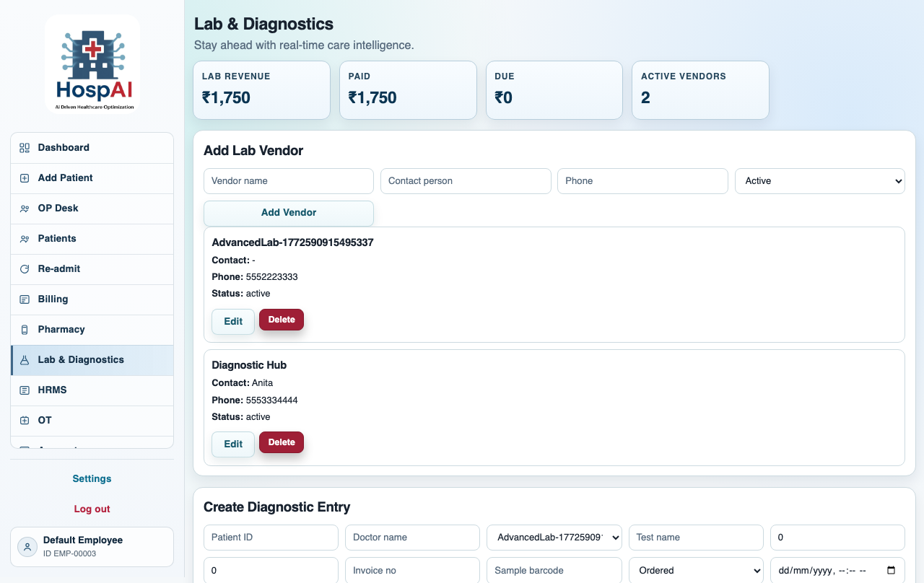Open the Ordered status dropdown
The width and height of the screenshot is (924, 583).
695,570
